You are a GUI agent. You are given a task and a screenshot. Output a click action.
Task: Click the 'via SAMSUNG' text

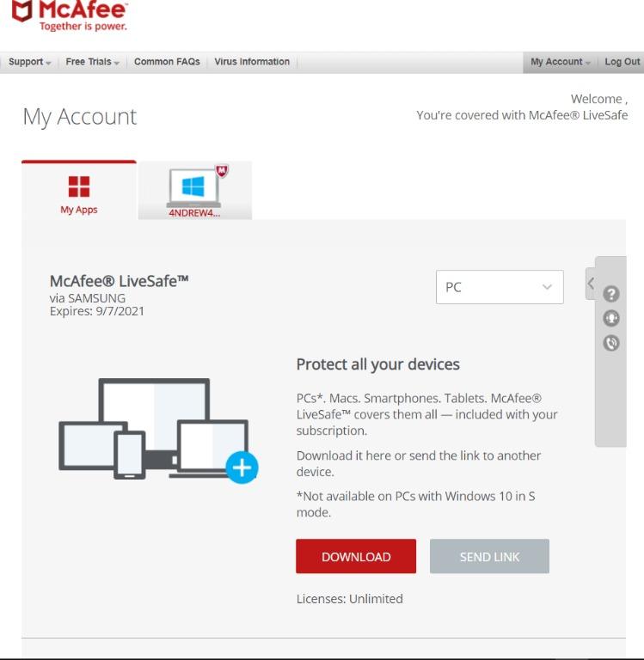coord(88,298)
